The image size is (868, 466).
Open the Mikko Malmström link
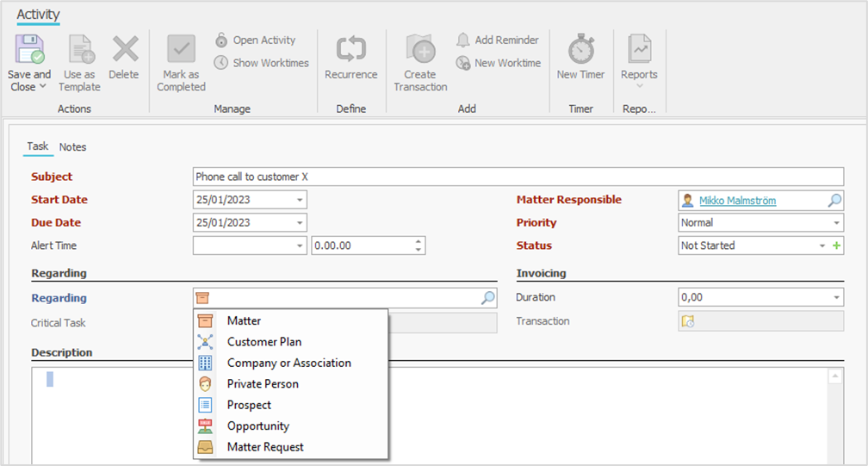[737, 200]
